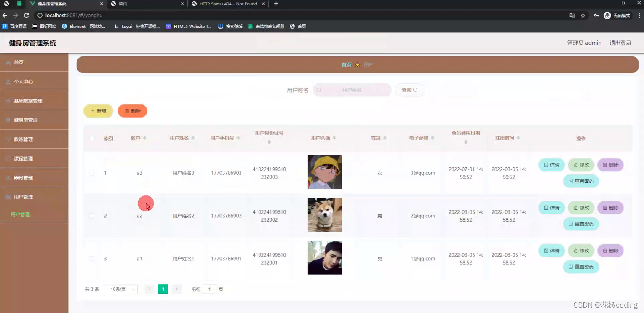Click the icon beside 器材管理 in the sidebar
This screenshot has height=313, width=644.
[8, 177]
